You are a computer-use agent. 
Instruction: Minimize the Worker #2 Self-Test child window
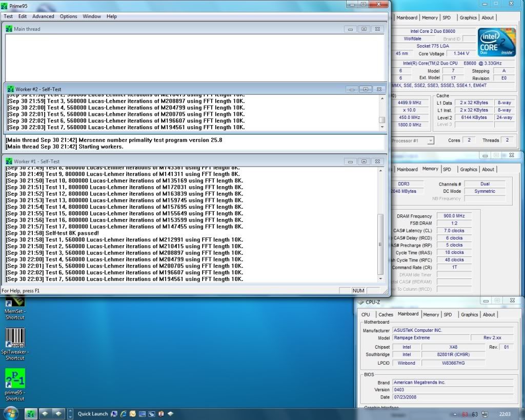[x=352, y=89]
